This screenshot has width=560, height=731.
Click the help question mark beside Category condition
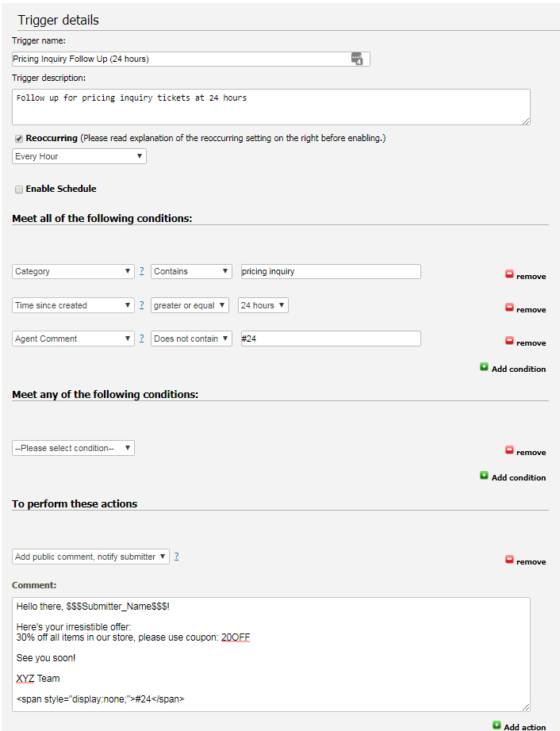[141, 270]
